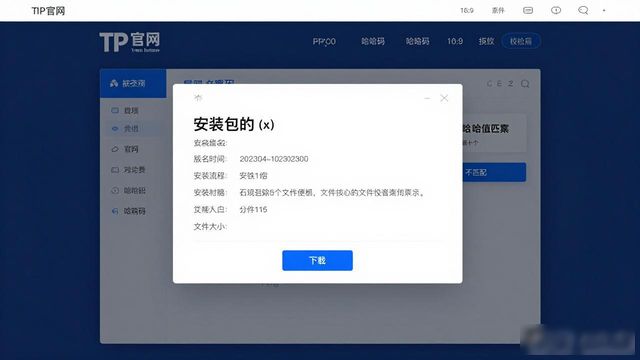Select the 16:9 item in the dark navigation bar
This screenshot has width=640, height=360.
point(455,41)
